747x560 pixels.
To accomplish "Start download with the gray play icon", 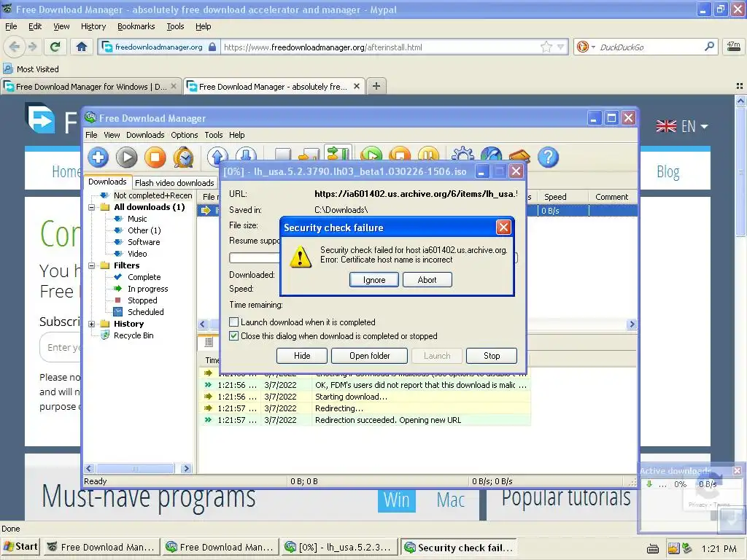I will [x=126, y=157].
